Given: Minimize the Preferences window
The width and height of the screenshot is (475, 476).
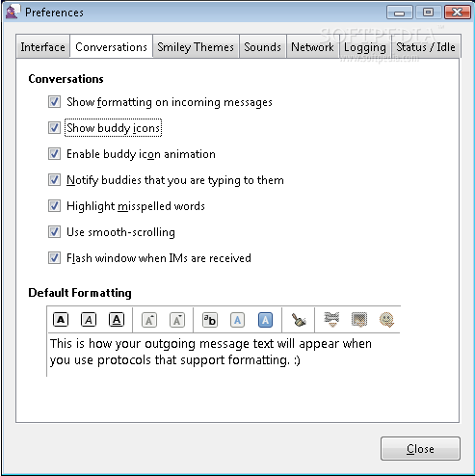Looking at the screenshot, I should tap(400, 13).
